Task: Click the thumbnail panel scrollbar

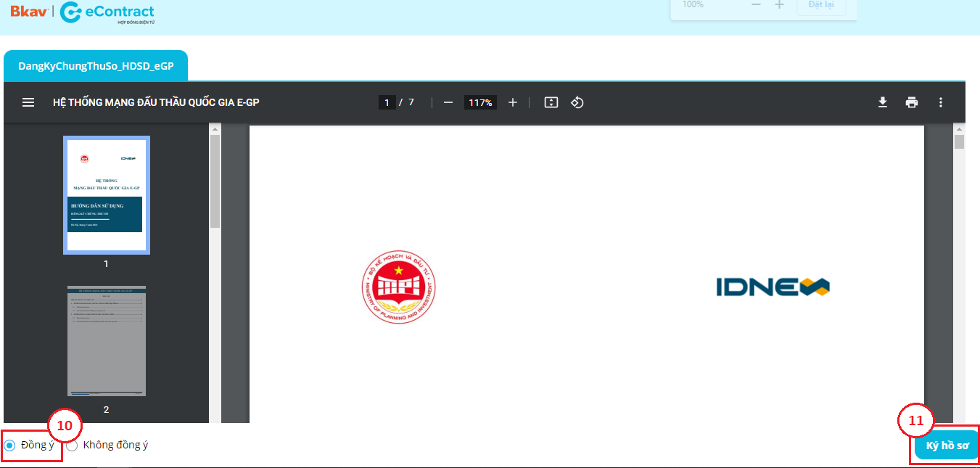Action: [x=215, y=181]
